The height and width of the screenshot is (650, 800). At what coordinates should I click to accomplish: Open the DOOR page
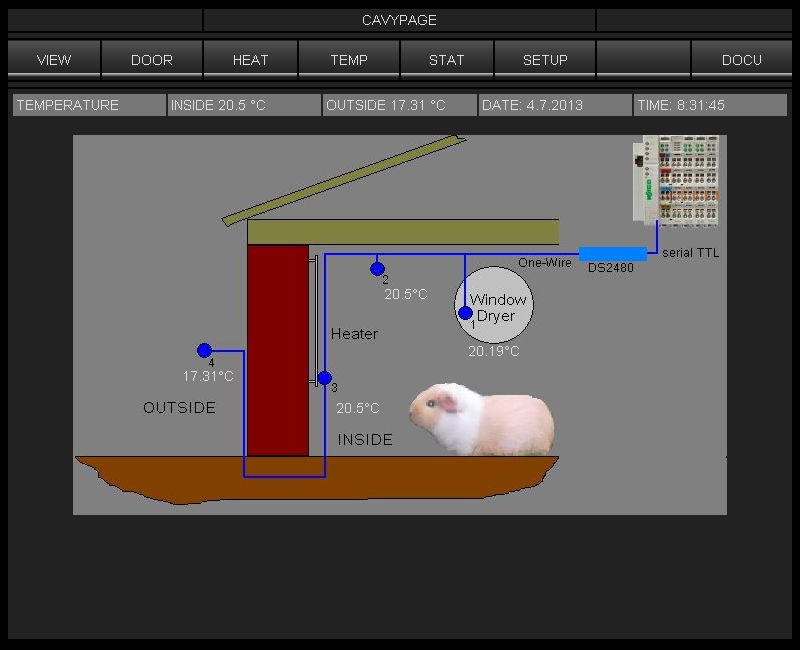pos(152,60)
